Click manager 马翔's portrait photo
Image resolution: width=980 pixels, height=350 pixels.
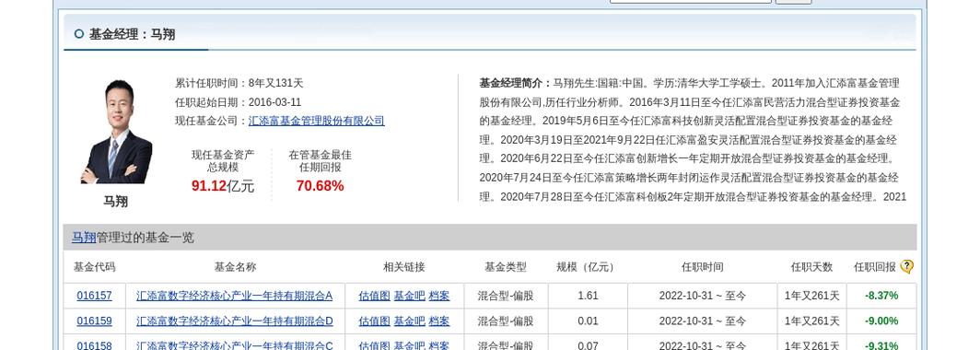(x=116, y=131)
